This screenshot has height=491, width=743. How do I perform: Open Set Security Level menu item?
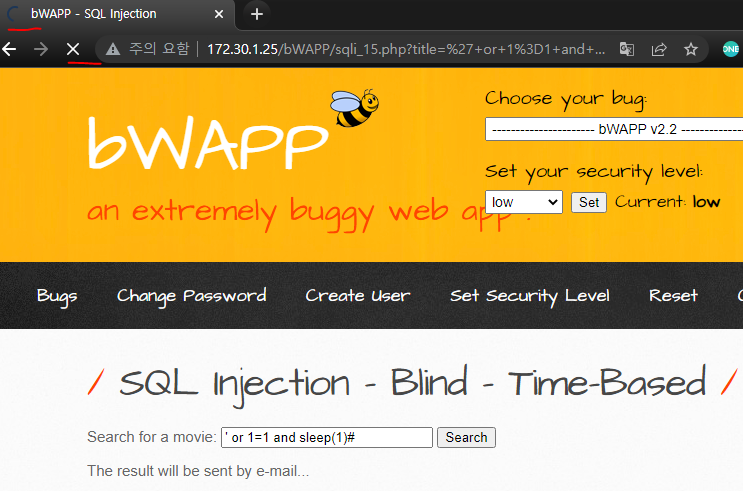[x=530, y=296]
